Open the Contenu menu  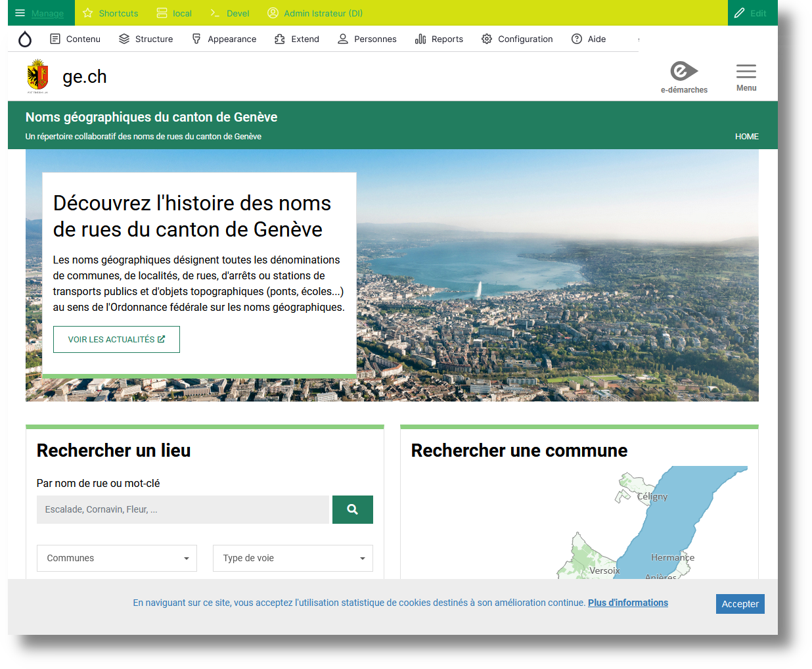tap(75, 39)
